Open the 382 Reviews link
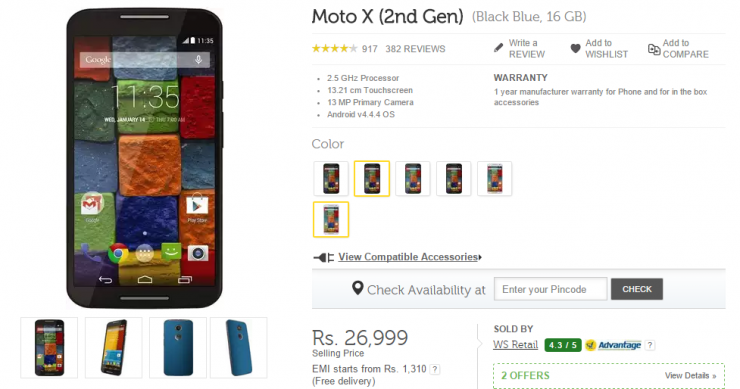This screenshot has height=389, width=740. (x=415, y=49)
